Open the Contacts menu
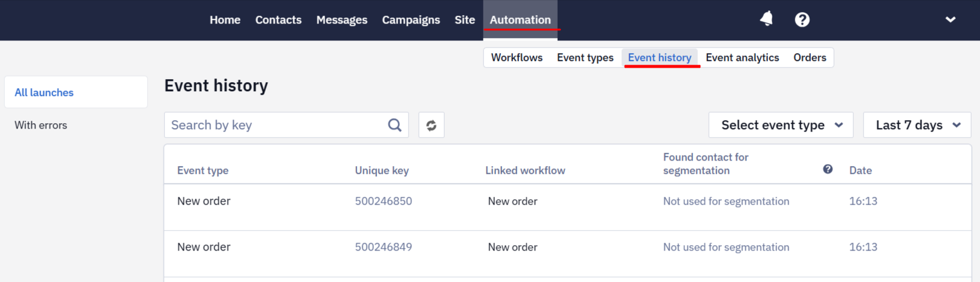 [278, 20]
